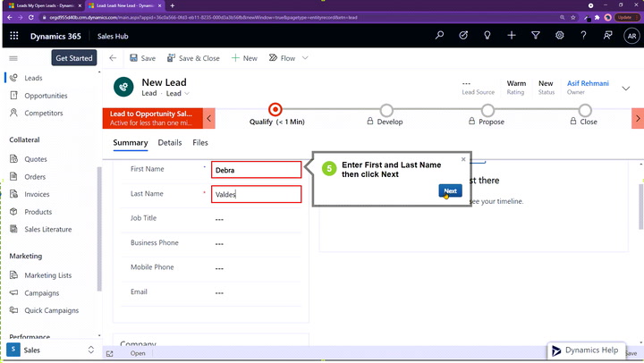Reload the browser page
The width and height of the screenshot is (644, 363).
30,17
